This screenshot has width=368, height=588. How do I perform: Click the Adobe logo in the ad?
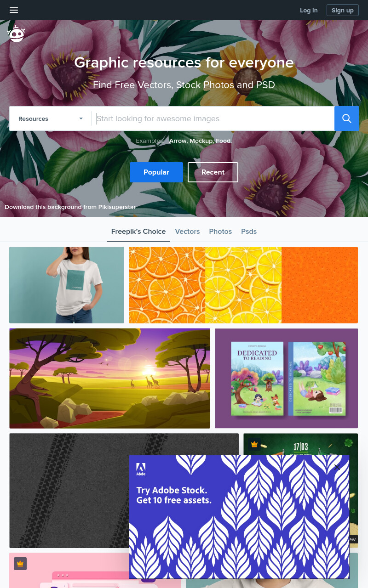(x=141, y=469)
